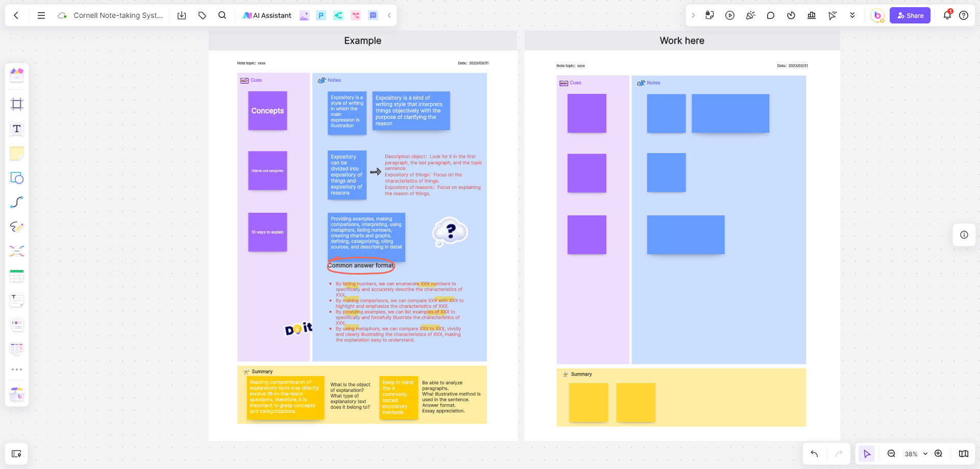Select the Mind map tool

point(17,251)
